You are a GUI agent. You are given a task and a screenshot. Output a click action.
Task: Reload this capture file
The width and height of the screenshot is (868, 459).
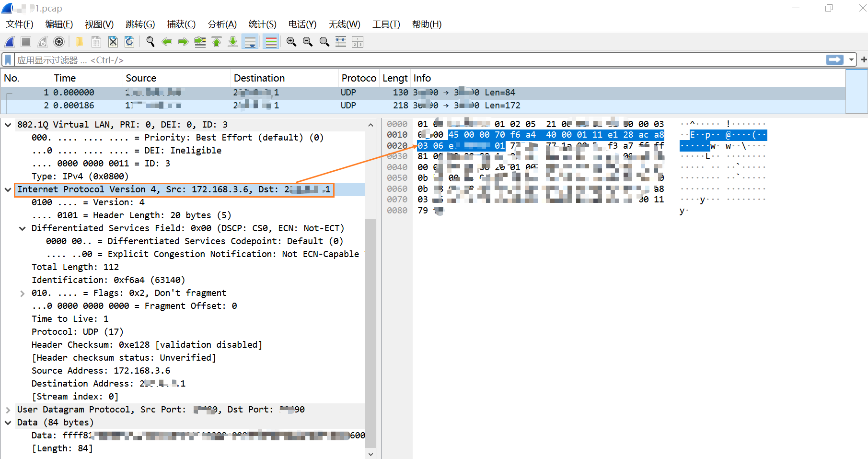pos(129,42)
